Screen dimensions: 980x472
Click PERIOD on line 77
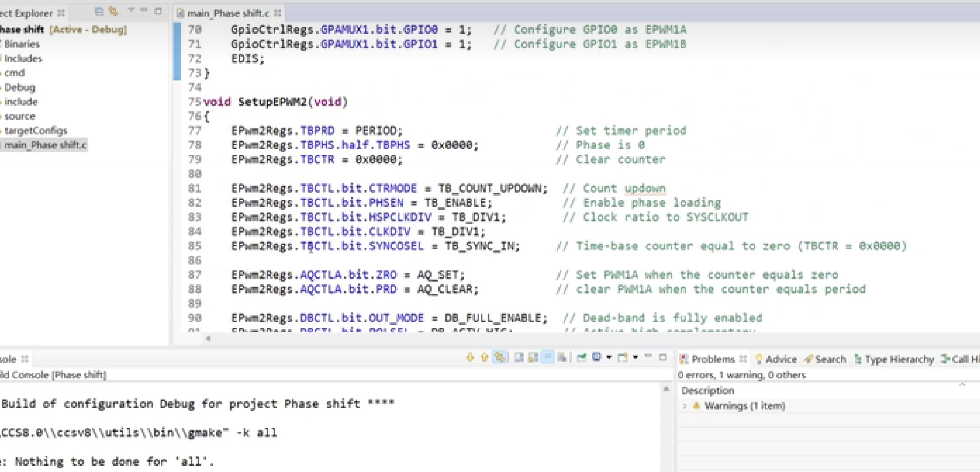tap(376, 131)
